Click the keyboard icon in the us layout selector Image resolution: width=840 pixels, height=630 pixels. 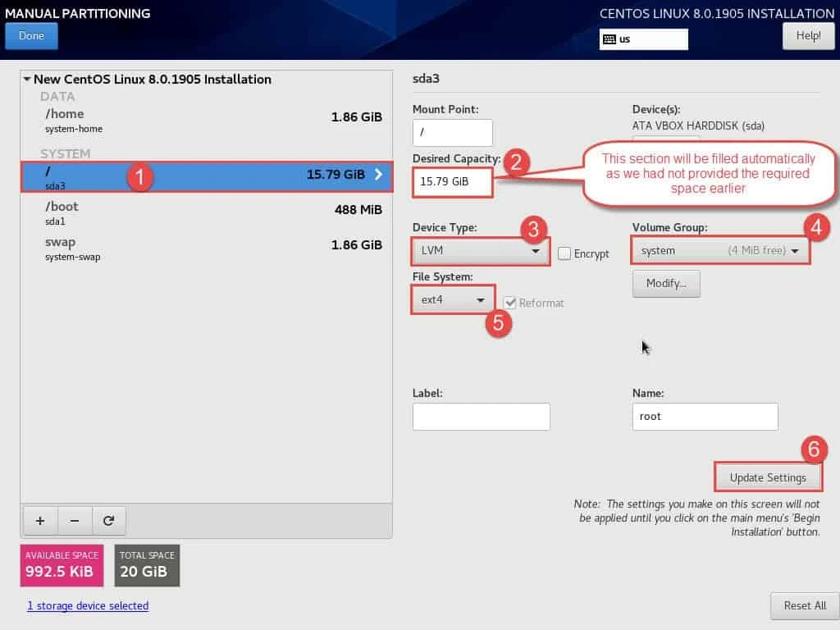[608, 39]
